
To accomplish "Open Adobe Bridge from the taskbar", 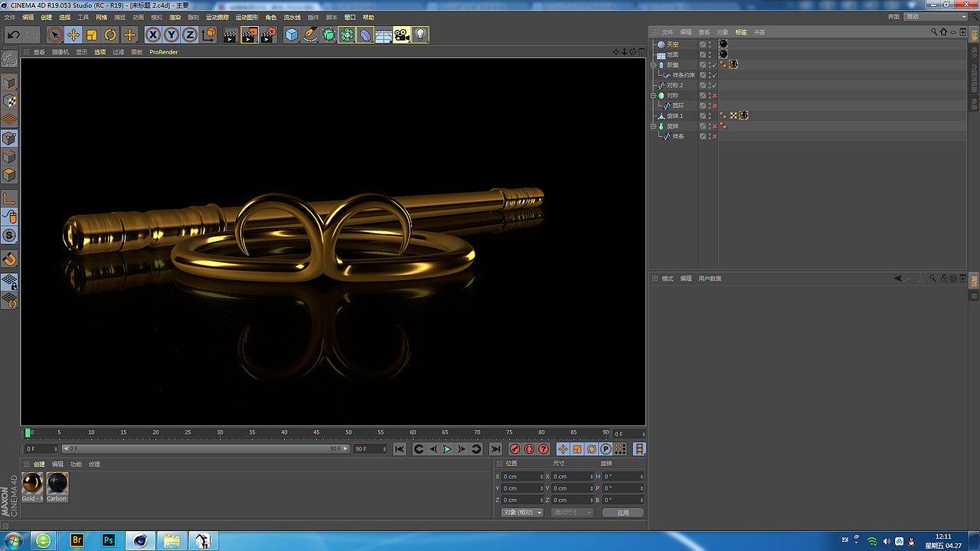I will click(x=77, y=540).
